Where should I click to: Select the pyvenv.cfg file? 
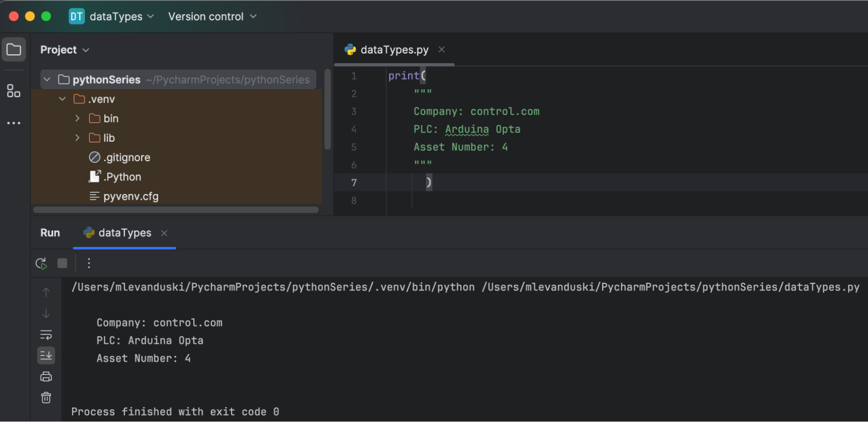[x=131, y=196]
